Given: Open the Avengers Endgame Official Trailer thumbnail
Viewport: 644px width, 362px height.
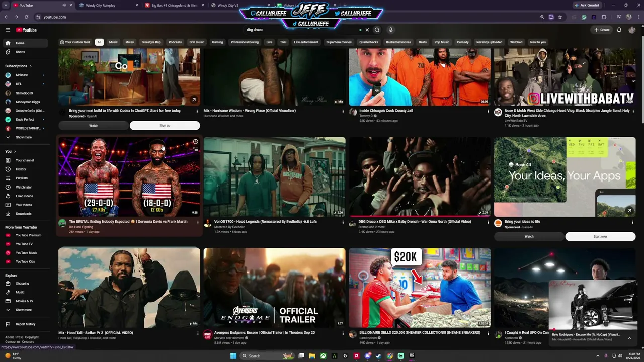Looking at the screenshot, I should click(x=274, y=288).
